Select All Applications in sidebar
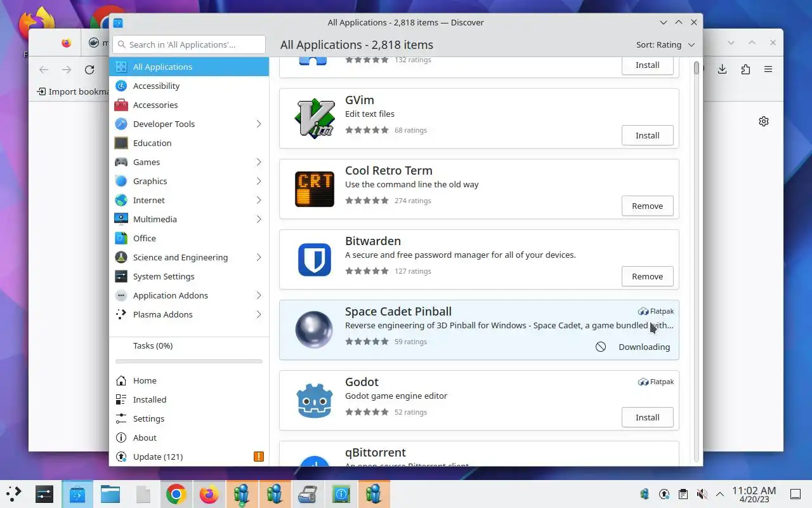This screenshot has width=812, height=508. [x=189, y=67]
